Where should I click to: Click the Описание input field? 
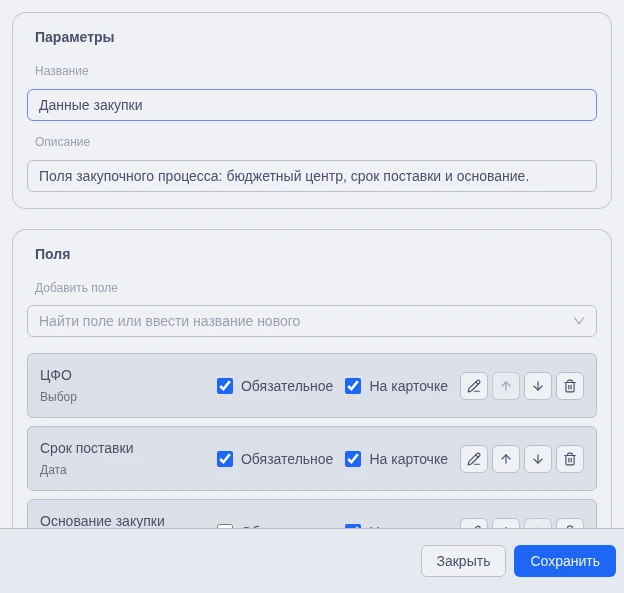click(312, 176)
